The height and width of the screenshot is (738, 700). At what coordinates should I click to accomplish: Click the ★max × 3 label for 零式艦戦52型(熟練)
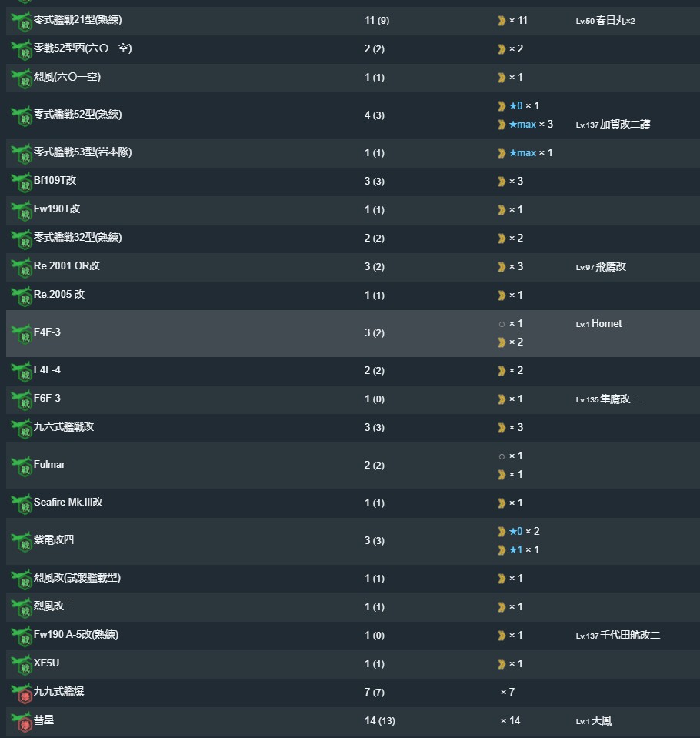pos(531,125)
